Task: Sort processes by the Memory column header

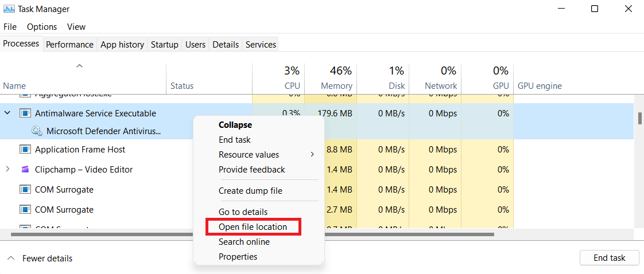Action: coord(336,86)
